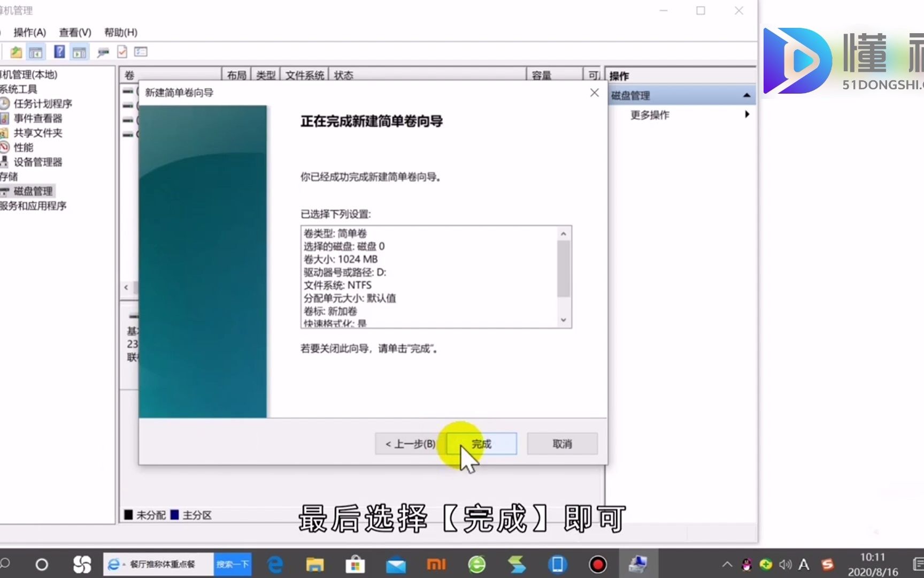This screenshot has width=924, height=578.
Task: Select 设备管理器 in the tree
Action: pyautogui.click(x=38, y=162)
